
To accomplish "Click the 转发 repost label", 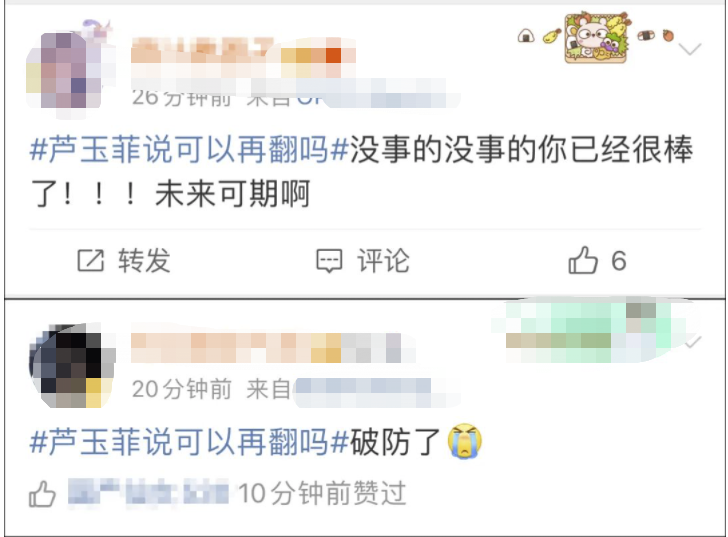I will click(144, 260).
